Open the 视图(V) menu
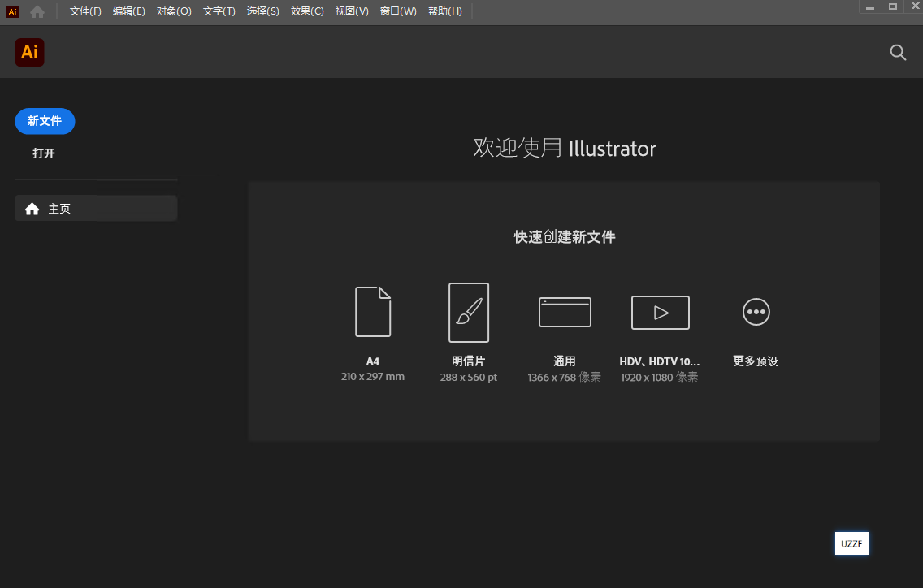 coord(352,11)
